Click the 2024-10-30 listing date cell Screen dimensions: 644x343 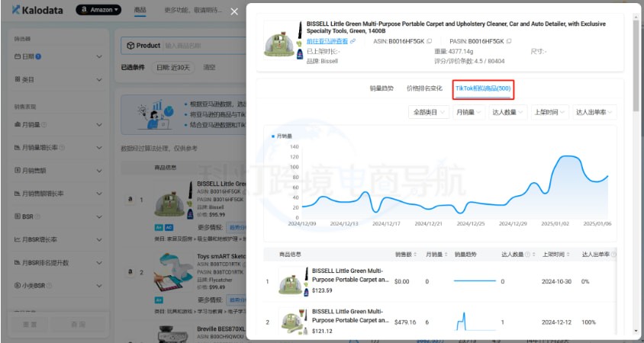556,281
